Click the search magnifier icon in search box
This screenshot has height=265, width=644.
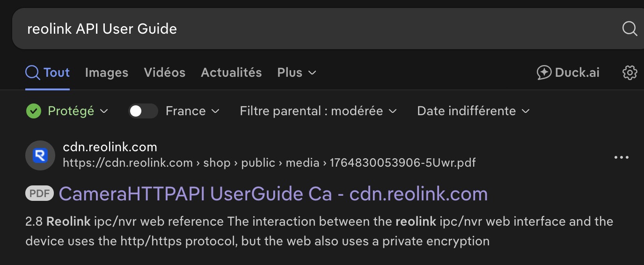pos(629,29)
